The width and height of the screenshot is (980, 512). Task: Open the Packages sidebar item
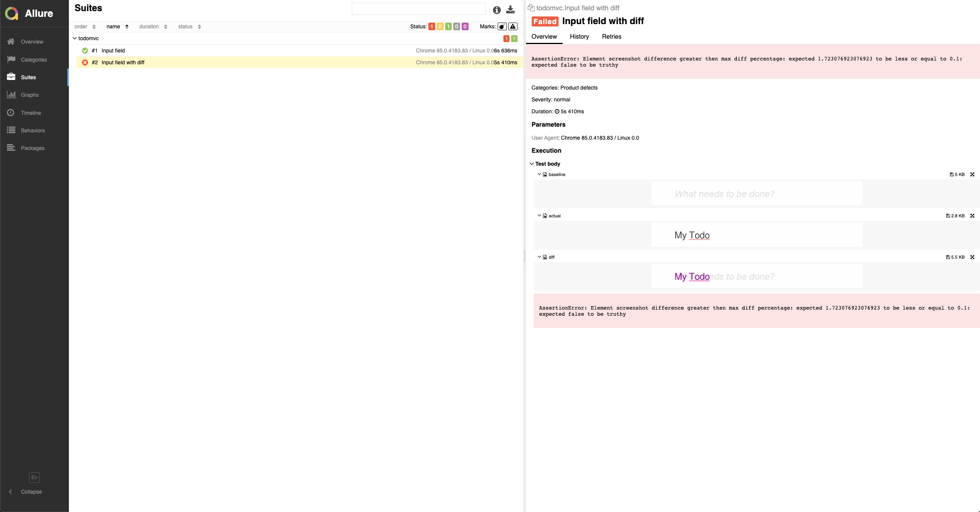pyautogui.click(x=33, y=148)
